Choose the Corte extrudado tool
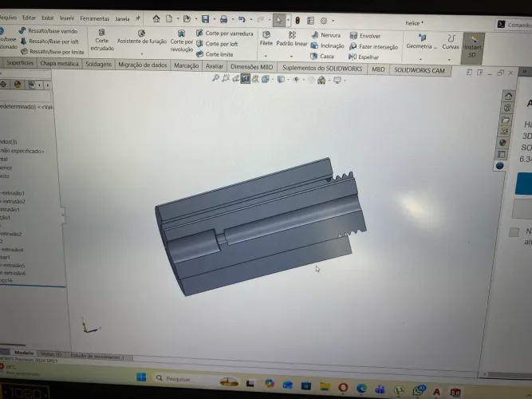 (102, 40)
